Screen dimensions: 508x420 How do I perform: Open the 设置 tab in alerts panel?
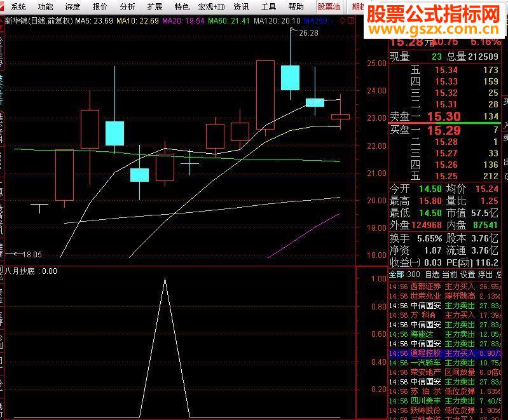[467, 274]
